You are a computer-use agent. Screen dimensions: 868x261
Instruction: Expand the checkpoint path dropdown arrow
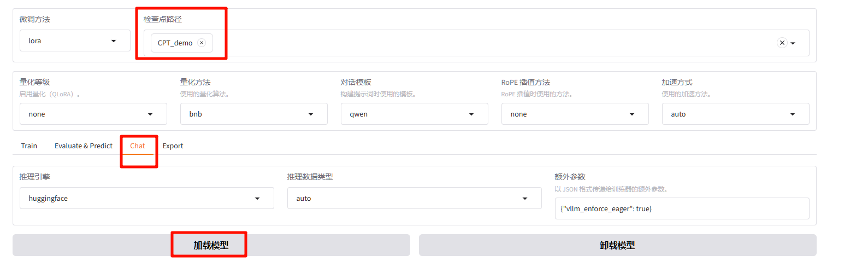click(793, 43)
